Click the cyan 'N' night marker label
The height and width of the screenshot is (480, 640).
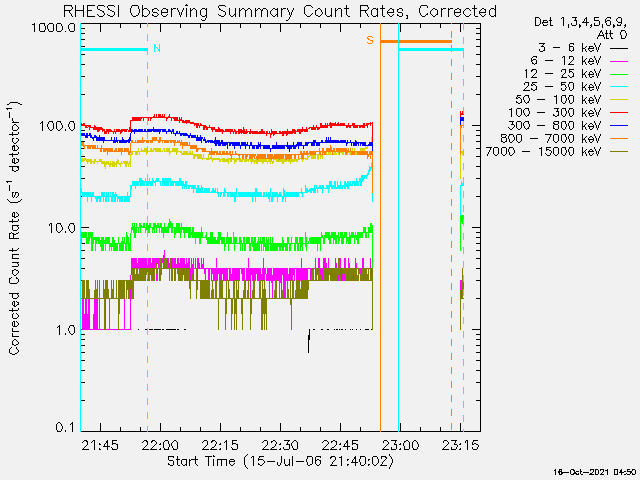(x=157, y=48)
